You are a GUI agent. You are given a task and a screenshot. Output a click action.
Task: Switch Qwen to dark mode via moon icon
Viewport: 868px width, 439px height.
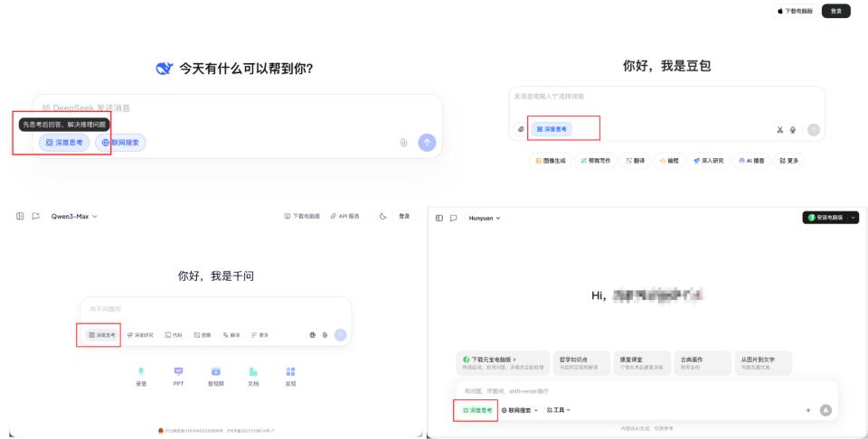(382, 216)
